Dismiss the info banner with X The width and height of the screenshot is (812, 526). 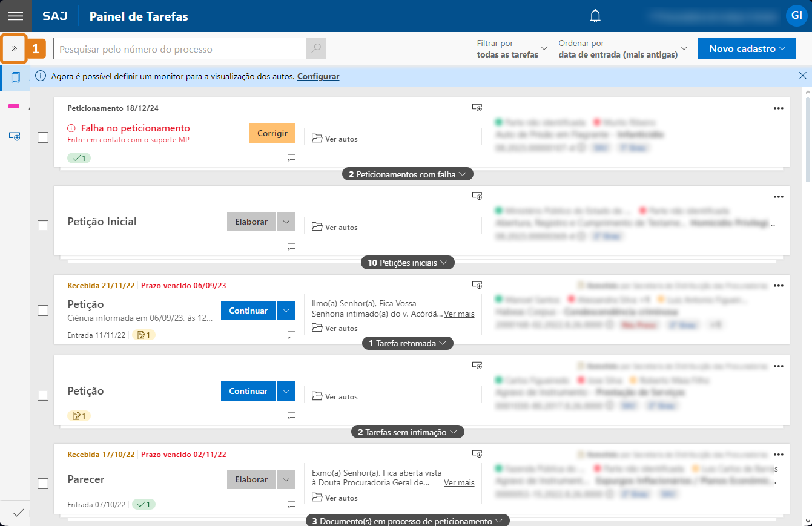[802, 76]
